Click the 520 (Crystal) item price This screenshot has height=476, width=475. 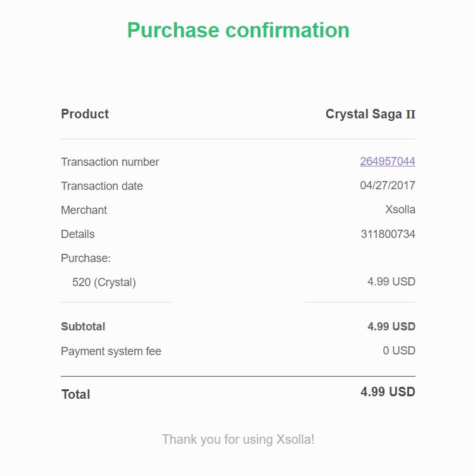click(391, 282)
